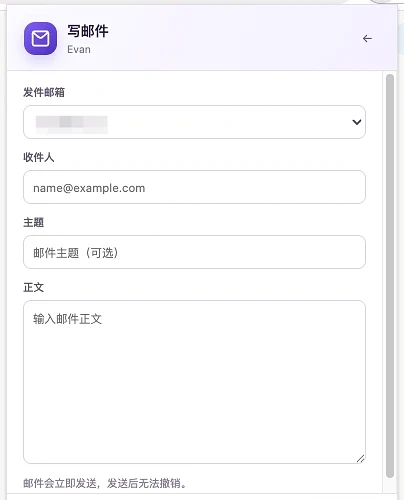Click the purple mail app icon
Image resolution: width=404 pixels, height=500 pixels.
pyautogui.click(x=40, y=39)
